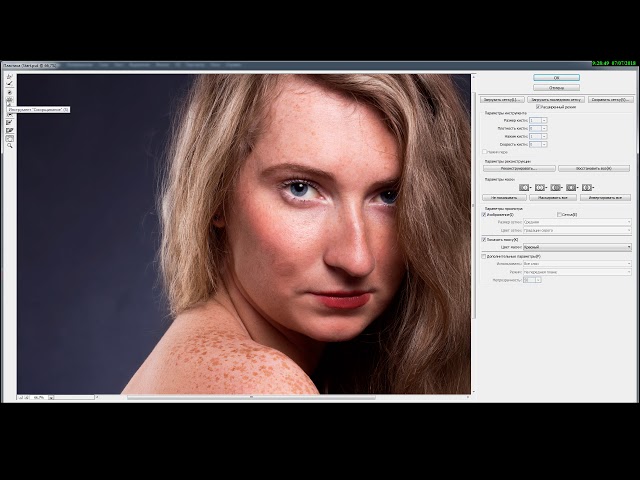This screenshot has width=640, height=480.
Task: Click the Инвертировать все button
Action: tap(606, 198)
